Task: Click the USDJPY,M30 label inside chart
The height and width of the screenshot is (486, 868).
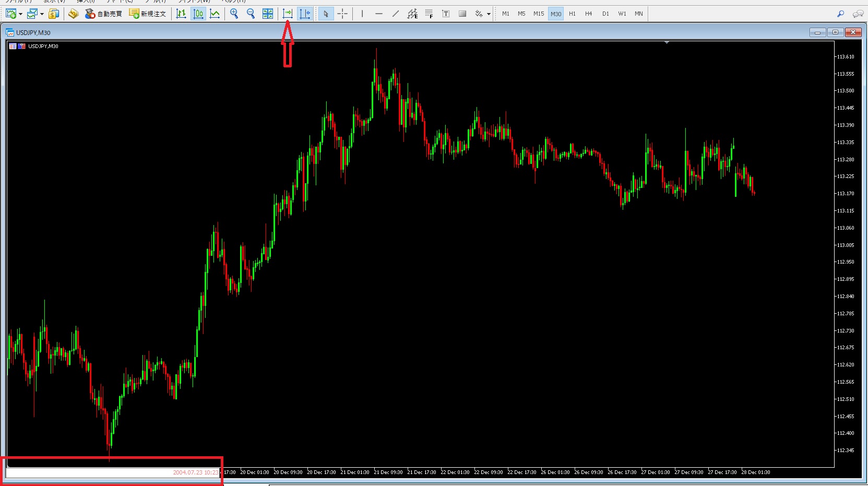Action: [43, 46]
